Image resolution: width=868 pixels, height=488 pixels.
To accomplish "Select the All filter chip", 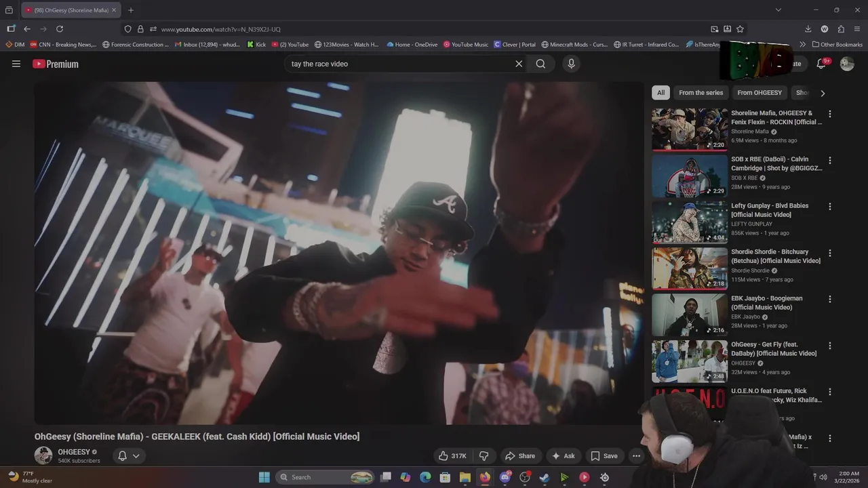I will 661,93.
